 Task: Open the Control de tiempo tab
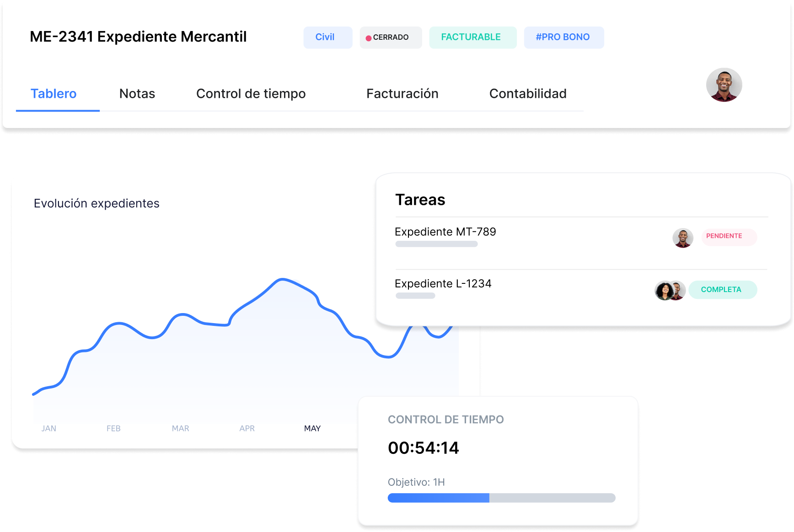tap(251, 94)
